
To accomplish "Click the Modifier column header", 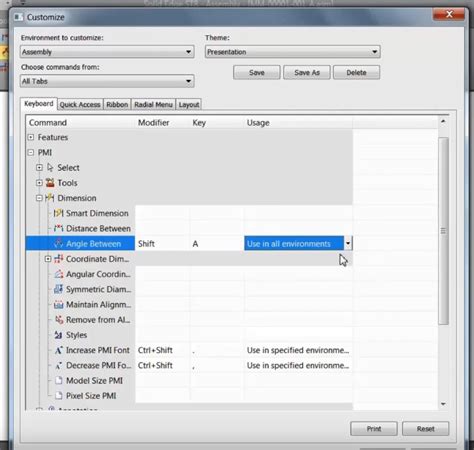I will (162, 123).
